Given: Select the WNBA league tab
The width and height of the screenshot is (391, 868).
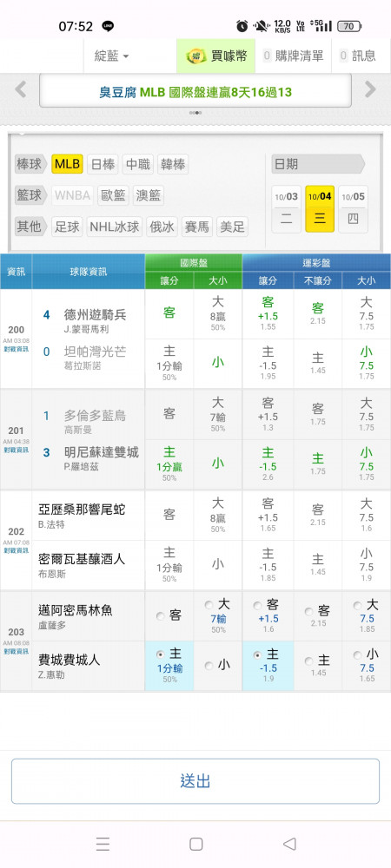Looking at the screenshot, I should pos(72,195).
